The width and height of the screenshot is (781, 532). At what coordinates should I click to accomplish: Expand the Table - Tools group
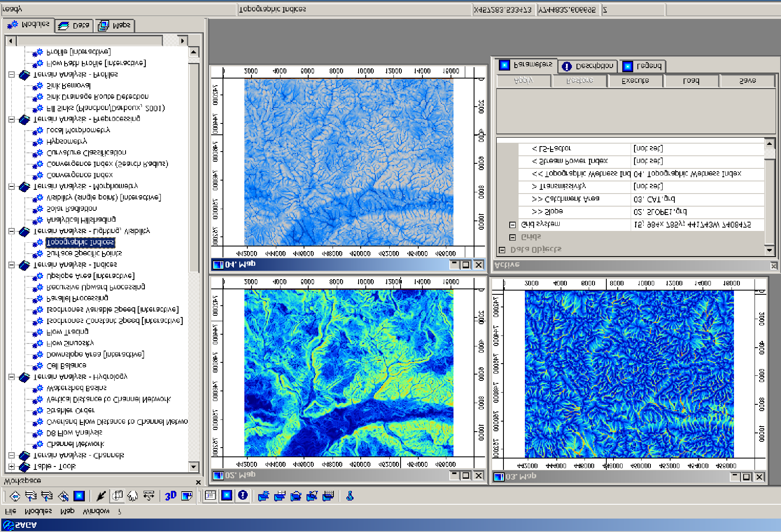click(x=12, y=466)
